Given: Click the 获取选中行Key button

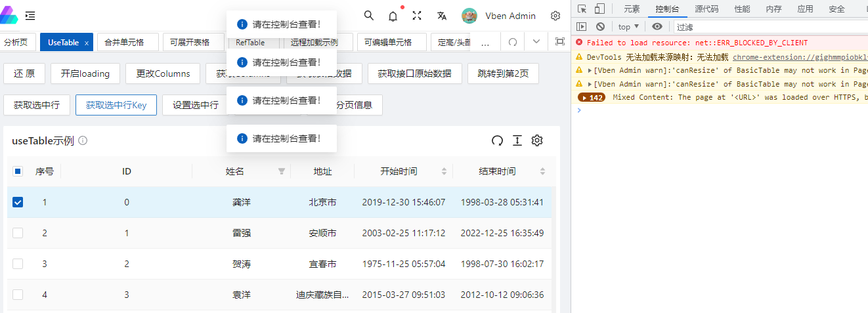Looking at the screenshot, I should (x=116, y=105).
